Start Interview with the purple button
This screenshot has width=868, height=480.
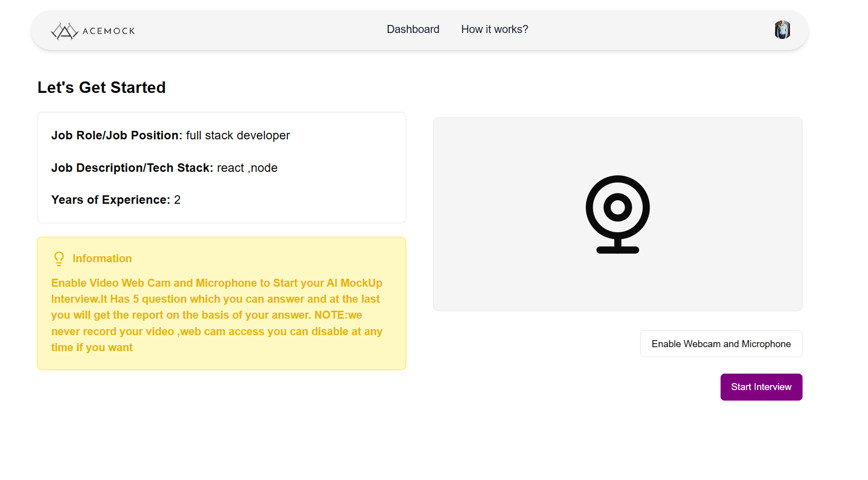tap(761, 387)
